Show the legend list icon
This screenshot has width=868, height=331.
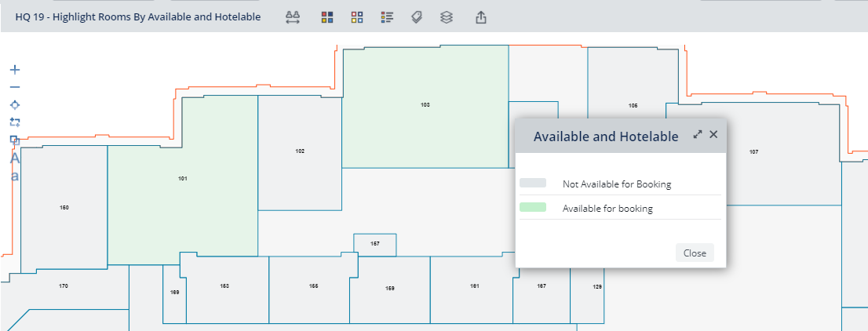click(x=386, y=17)
